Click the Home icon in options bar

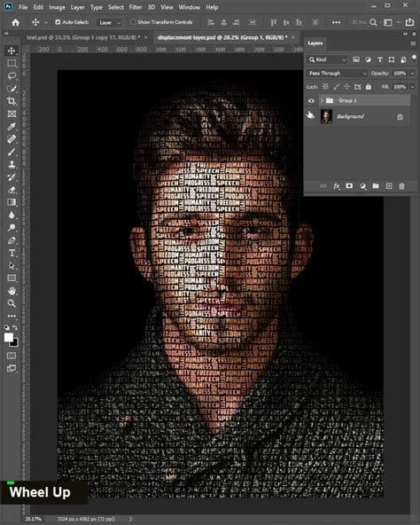coord(15,22)
